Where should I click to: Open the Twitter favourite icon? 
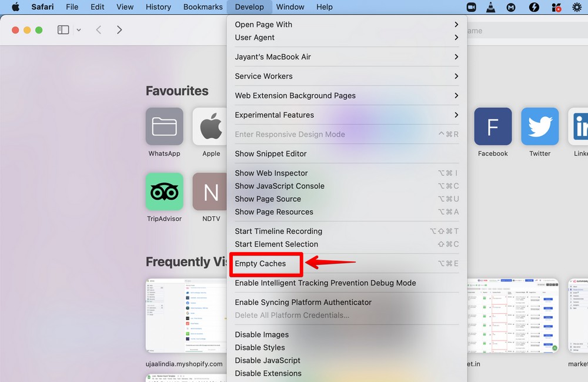point(540,127)
